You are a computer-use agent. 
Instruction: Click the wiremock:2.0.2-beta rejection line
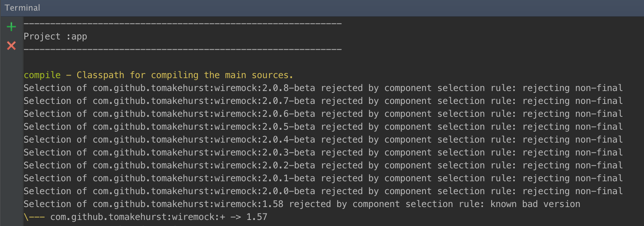click(x=323, y=165)
